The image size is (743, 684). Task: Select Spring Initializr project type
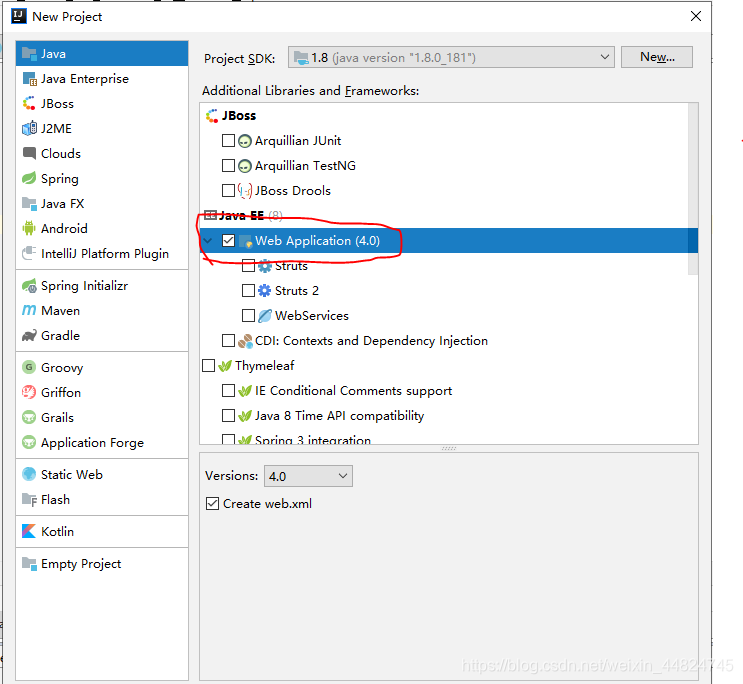[x=102, y=286]
